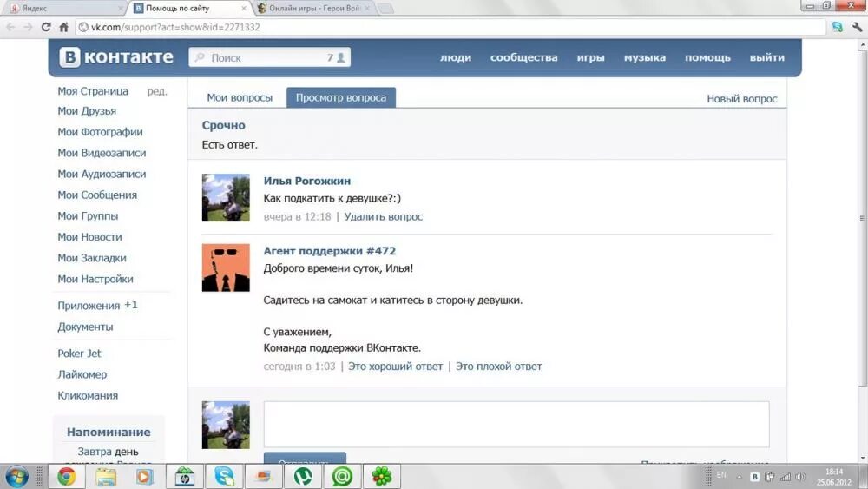
Task: Open 'сообщества' in the top menu
Action: (523, 57)
